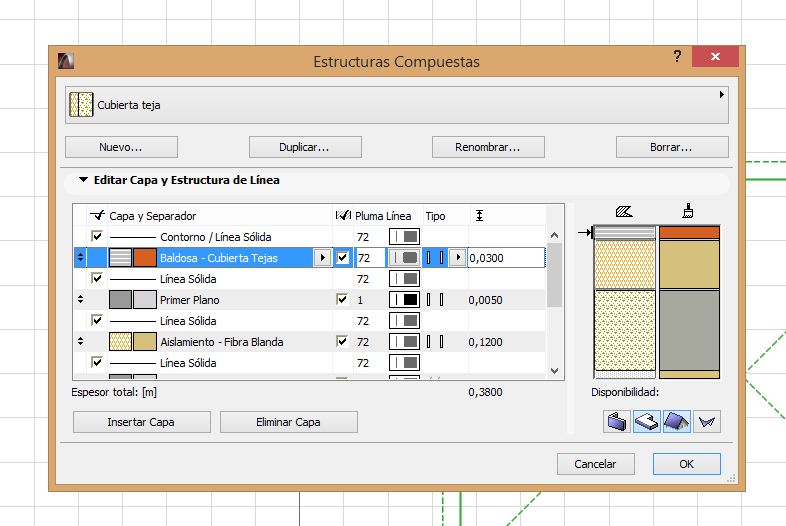Click the pen swatch for Primer Plano
786x526 pixels.
pyautogui.click(x=405, y=300)
